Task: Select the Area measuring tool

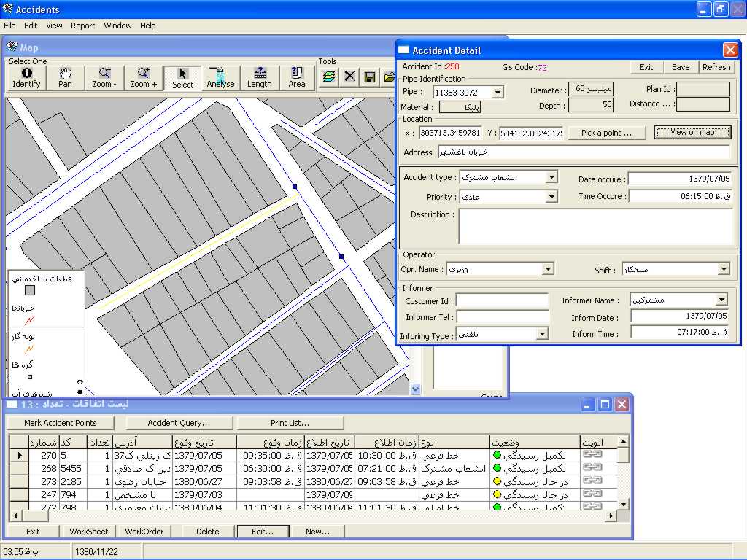Action: (x=297, y=77)
